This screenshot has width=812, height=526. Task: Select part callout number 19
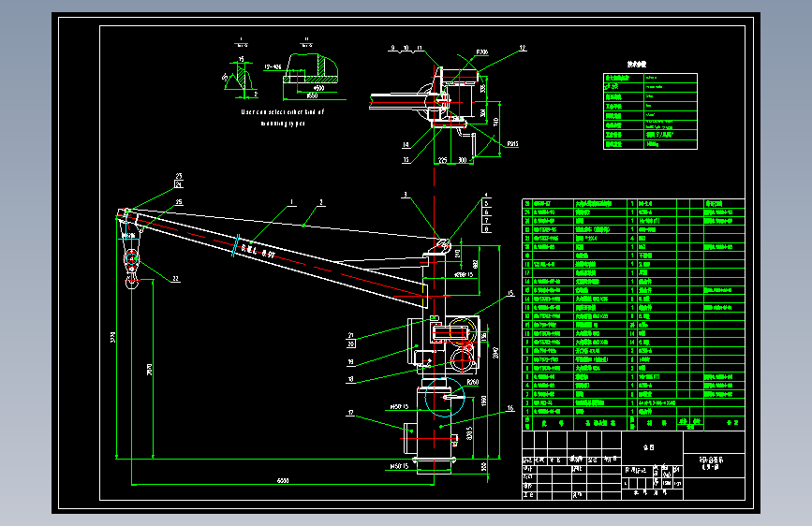pyautogui.click(x=350, y=362)
